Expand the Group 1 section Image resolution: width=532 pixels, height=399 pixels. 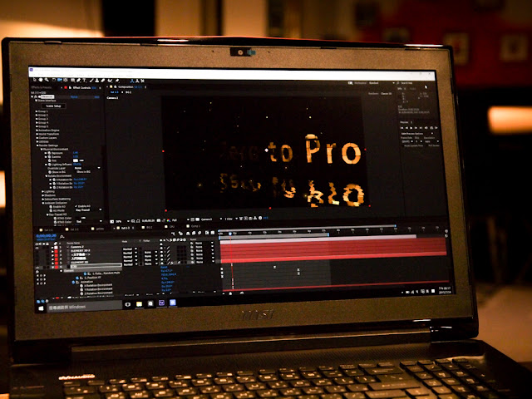[37, 111]
